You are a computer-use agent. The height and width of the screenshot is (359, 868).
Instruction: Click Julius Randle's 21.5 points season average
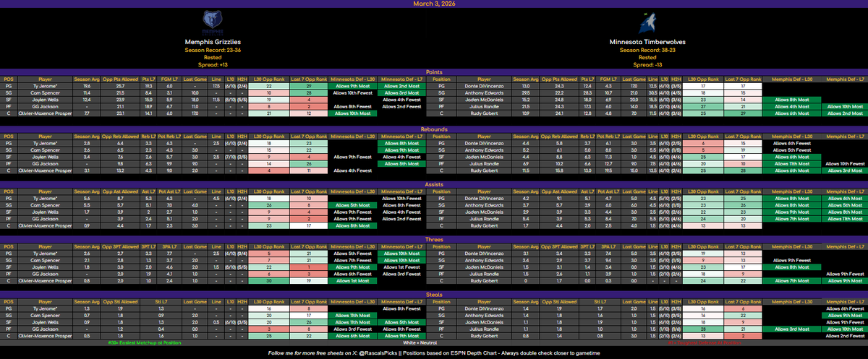[x=527, y=108]
